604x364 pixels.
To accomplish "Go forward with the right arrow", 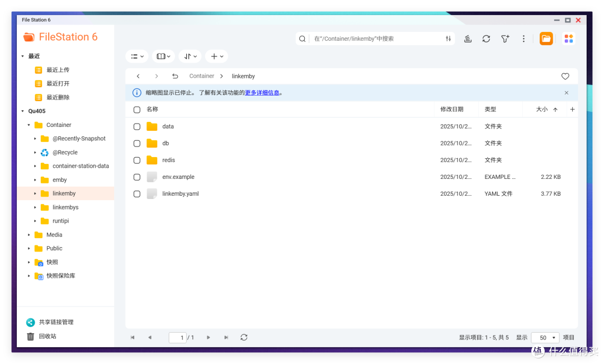I will (x=157, y=76).
